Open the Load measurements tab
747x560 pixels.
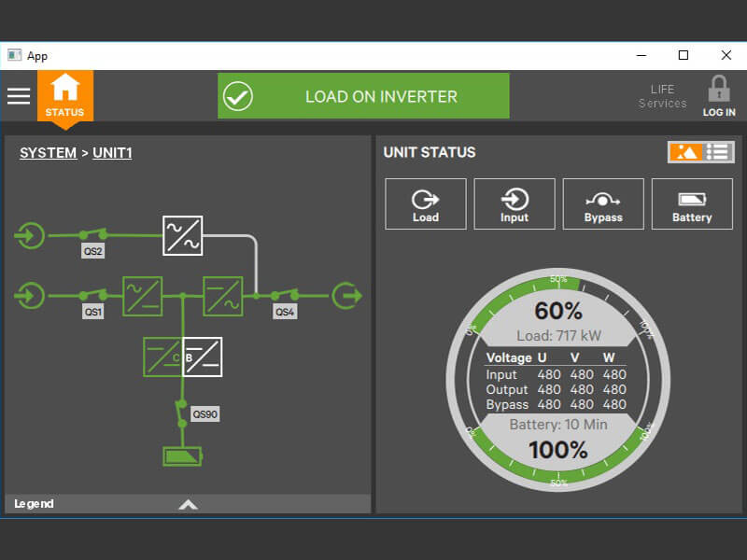click(426, 204)
